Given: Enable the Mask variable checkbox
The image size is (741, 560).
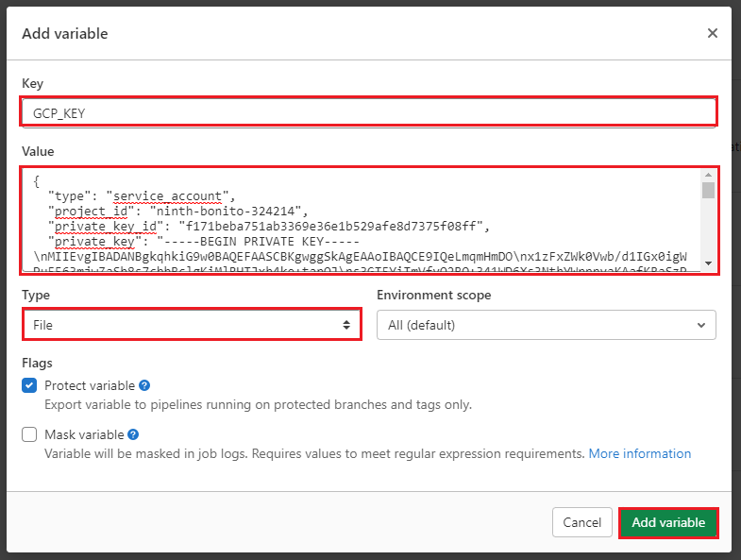Looking at the screenshot, I should point(29,434).
